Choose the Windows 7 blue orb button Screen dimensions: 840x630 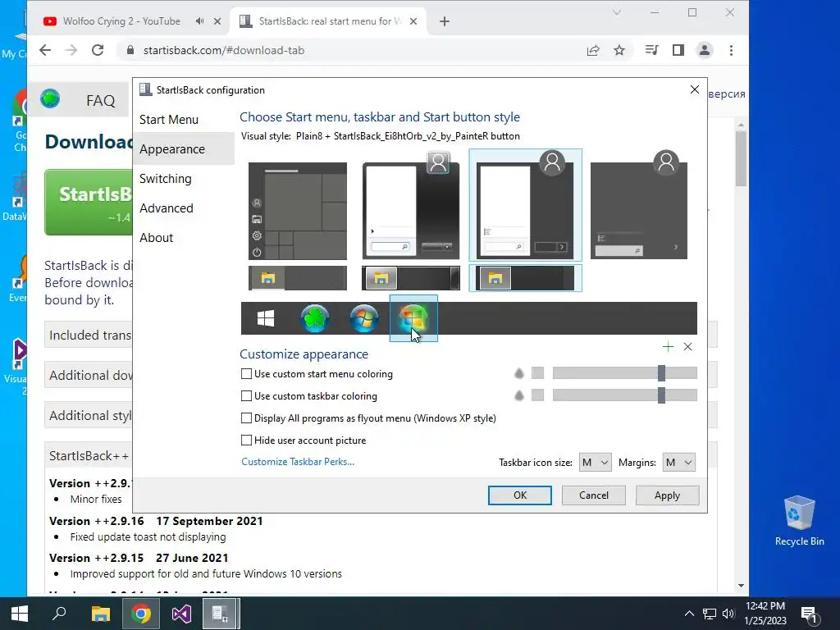point(363,318)
